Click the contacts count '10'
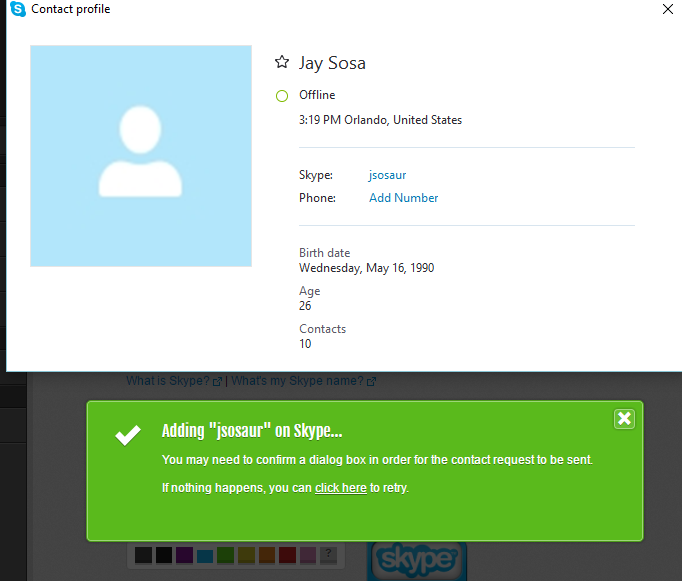Screen dimensions: 682x581 (x=305, y=344)
